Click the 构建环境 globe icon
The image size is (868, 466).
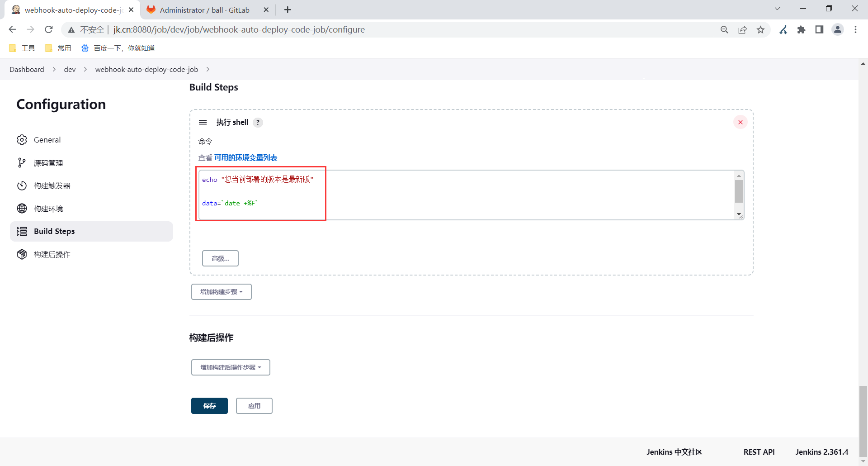[x=22, y=209]
